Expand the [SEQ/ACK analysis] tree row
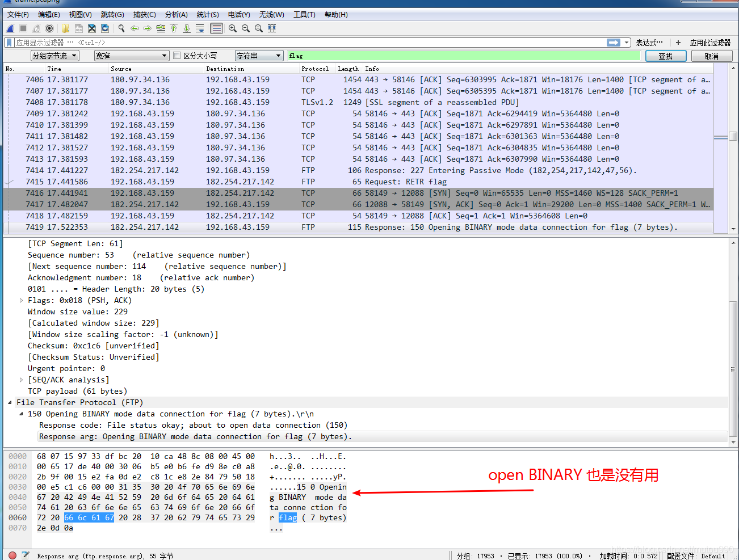 tap(21, 380)
